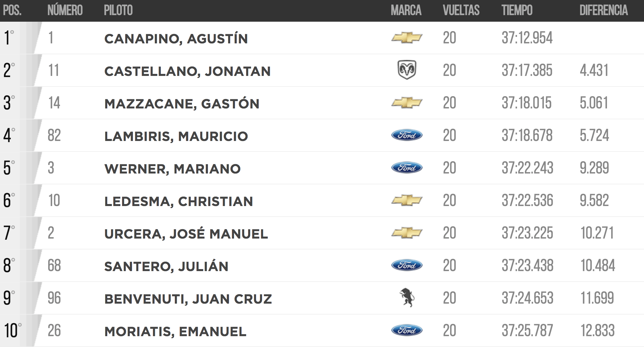
Task: Click car number 96 in ninth row
Action: 54,298
